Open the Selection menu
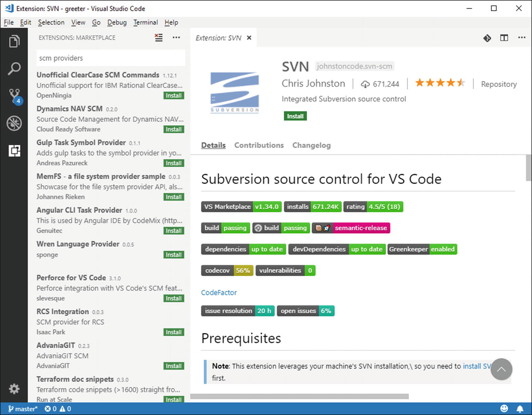This screenshot has height=415, width=532. point(51,22)
